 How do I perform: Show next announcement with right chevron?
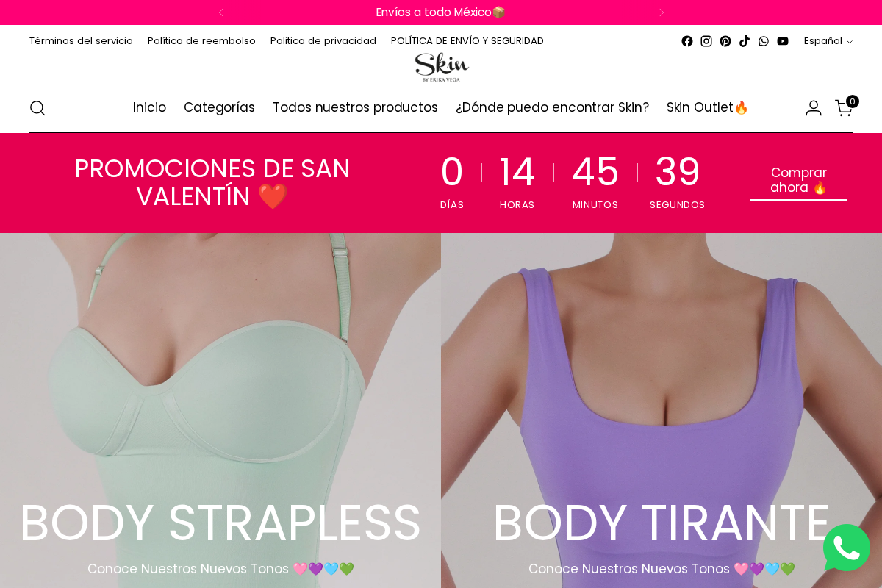click(x=661, y=12)
